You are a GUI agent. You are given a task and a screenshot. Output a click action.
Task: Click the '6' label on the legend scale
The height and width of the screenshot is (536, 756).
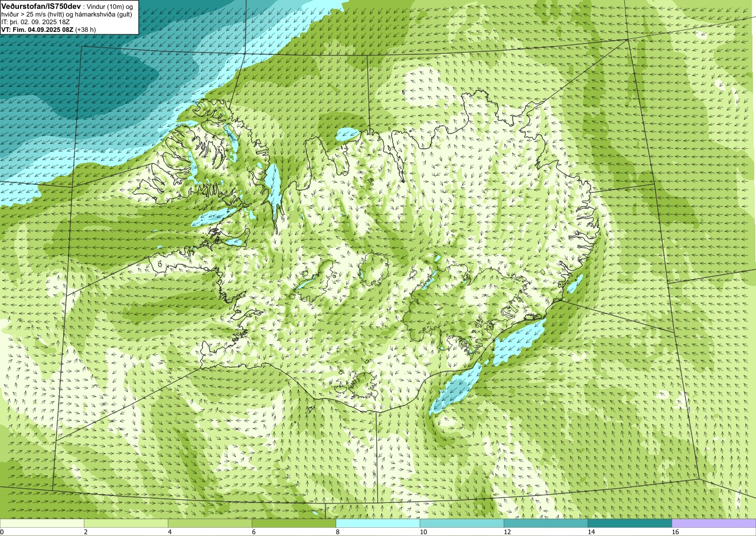[x=253, y=532]
